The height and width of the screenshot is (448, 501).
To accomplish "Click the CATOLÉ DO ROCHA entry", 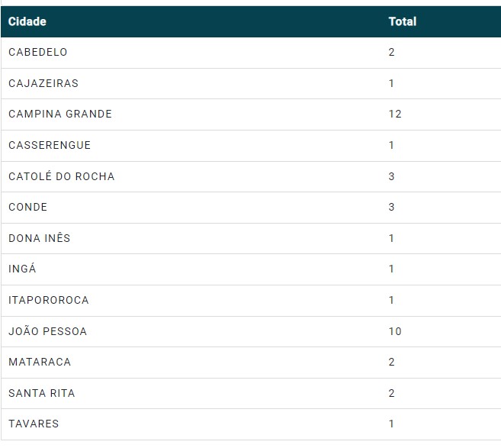I will tap(62, 176).
